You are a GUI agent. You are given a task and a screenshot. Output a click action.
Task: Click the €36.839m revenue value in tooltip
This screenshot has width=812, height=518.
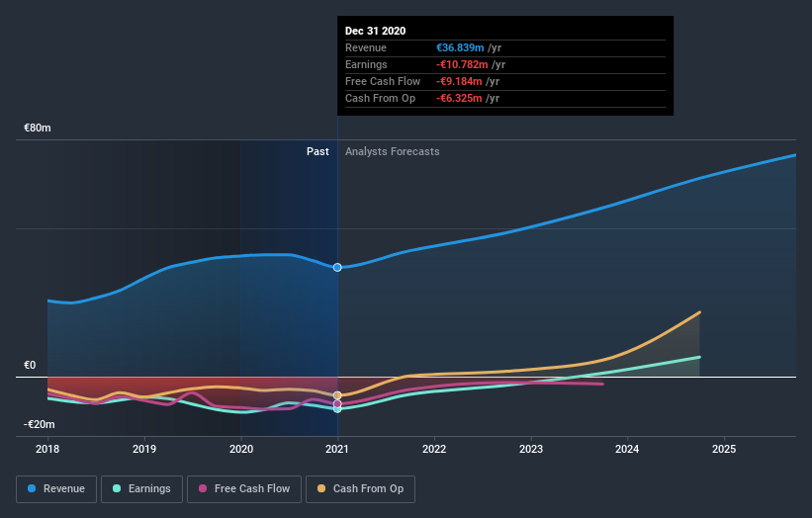[x=460, y=47]
